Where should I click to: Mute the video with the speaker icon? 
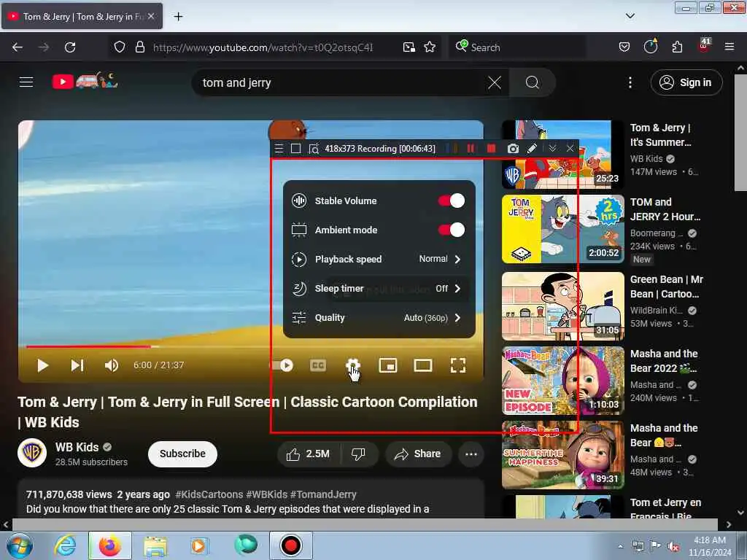coord(112,365)
